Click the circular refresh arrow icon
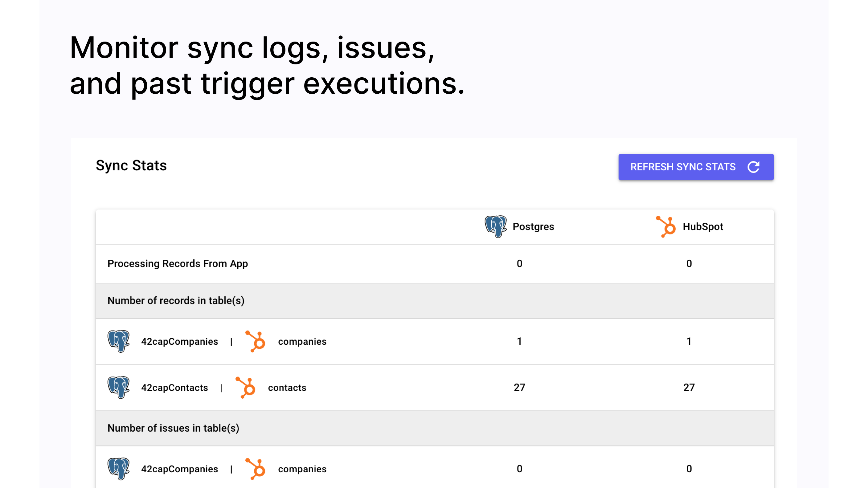This screenshot has width=868, height=488. coord(753,167)
